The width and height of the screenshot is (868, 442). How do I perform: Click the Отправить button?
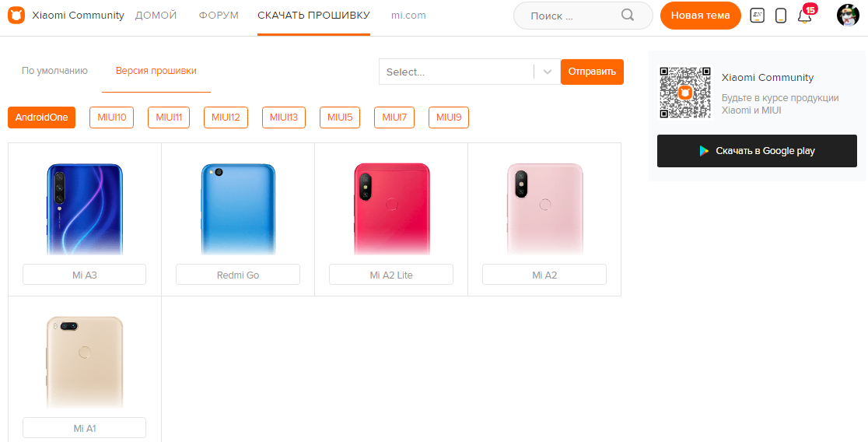point(592,72)
